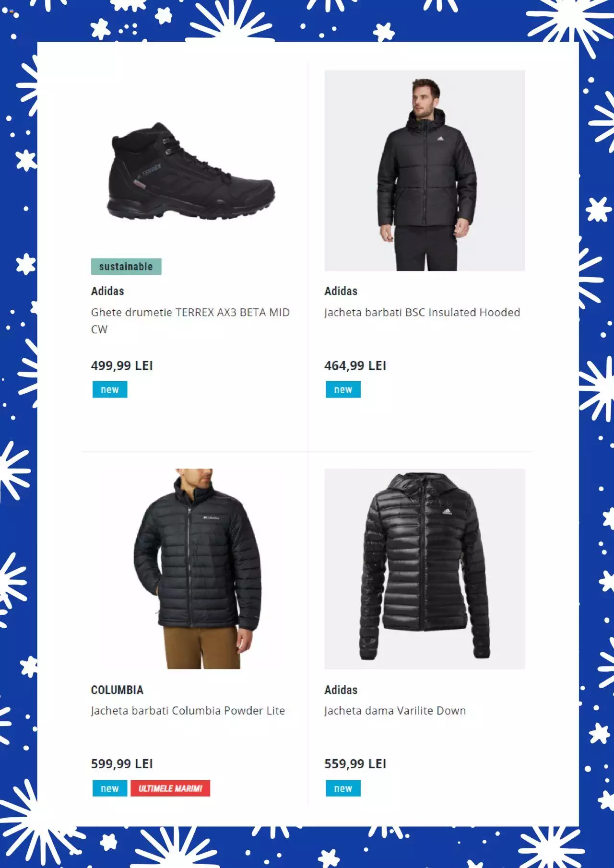Image resolution: width=614 pixels, height=868 pixels.
Task: Open 'Jacheta barbati Columbia Powder Lite' title
Action: [x=188, y=711]
